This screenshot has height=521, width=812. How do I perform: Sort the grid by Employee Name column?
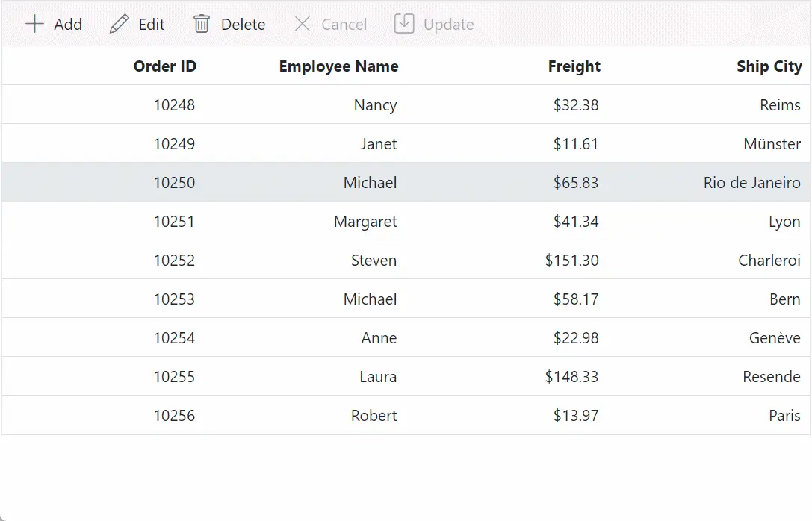click(338, 66)
